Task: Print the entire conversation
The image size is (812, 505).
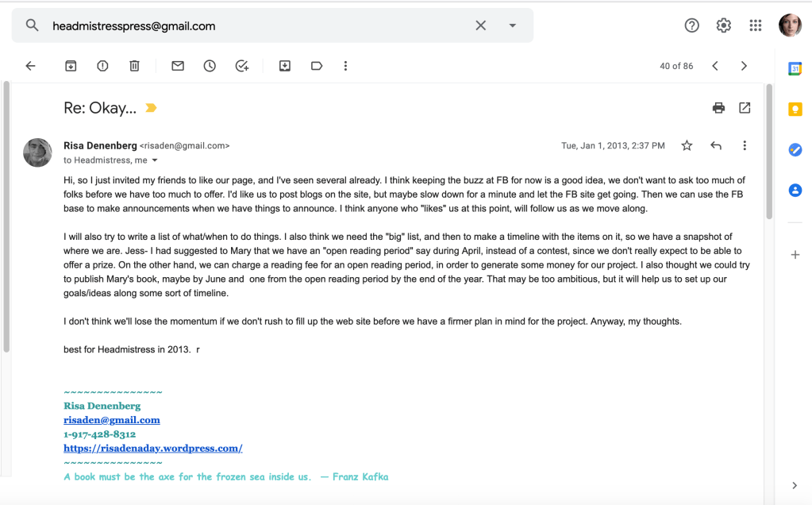Action: coord(718,108)
